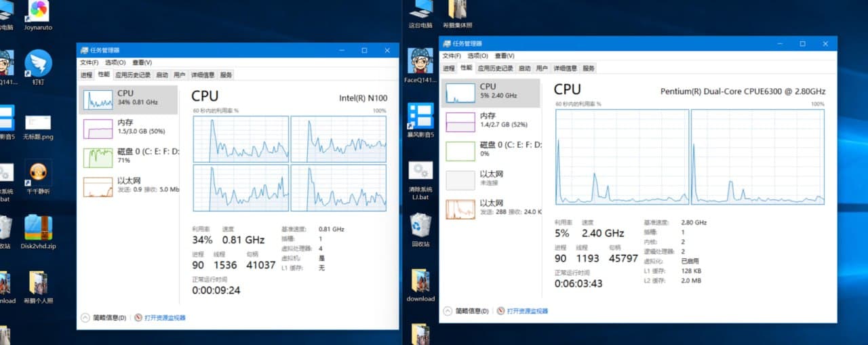Image resolution: width=868 pixels, height=345 pixels.
Task: Open 选项(O) menu in Pentium E6300 window
Action: (x=478, y=56)
